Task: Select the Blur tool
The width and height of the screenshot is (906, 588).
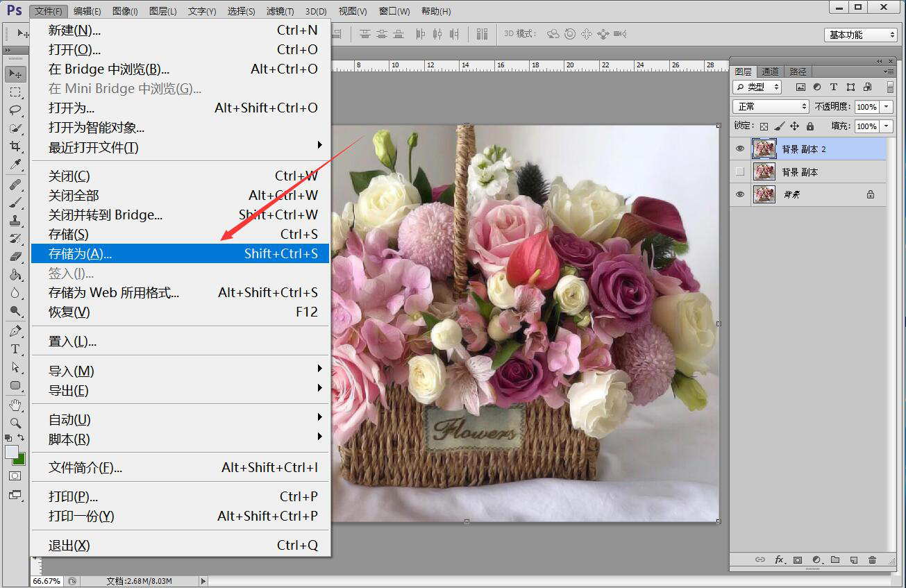Action: click(15, 293)
